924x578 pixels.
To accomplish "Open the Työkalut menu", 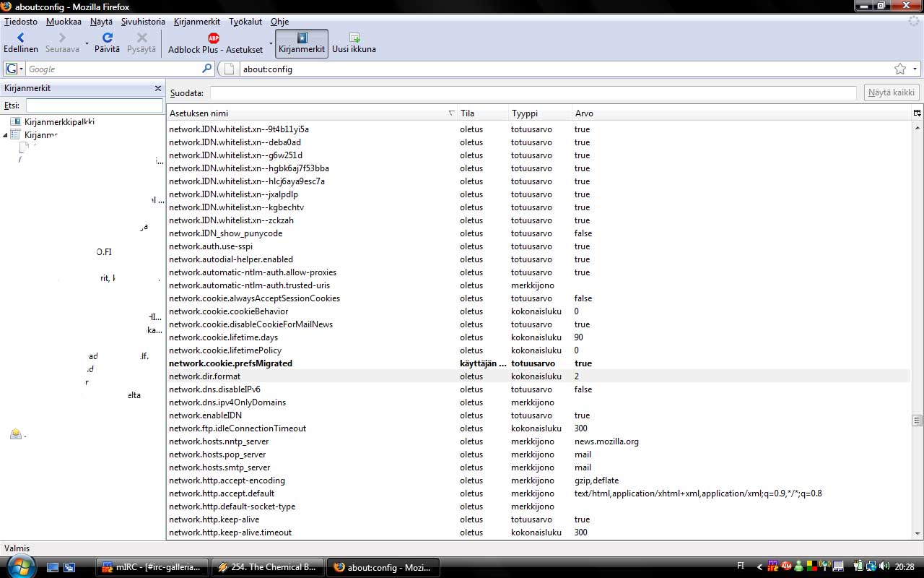I will coord(245,22).
